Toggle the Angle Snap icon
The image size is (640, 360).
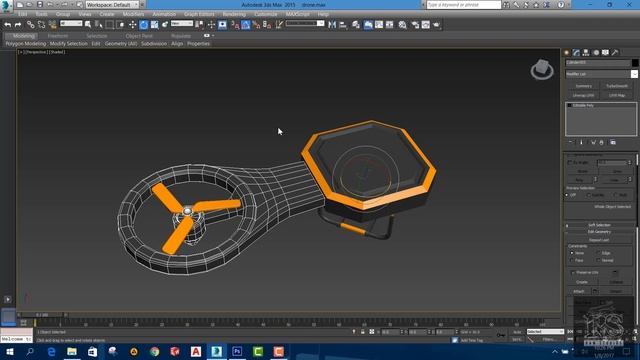click(246, 25)
